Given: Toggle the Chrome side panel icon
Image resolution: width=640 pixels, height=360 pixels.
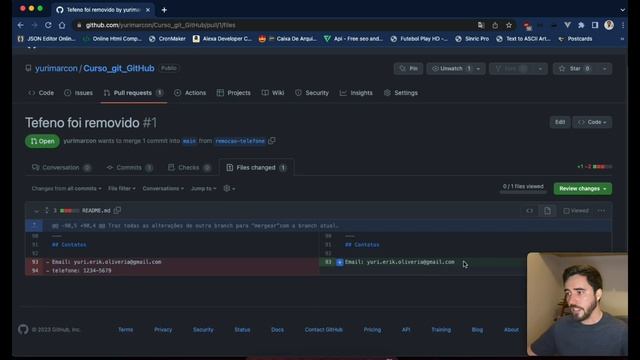Looking at the screenshot, I should click(595, 25).
